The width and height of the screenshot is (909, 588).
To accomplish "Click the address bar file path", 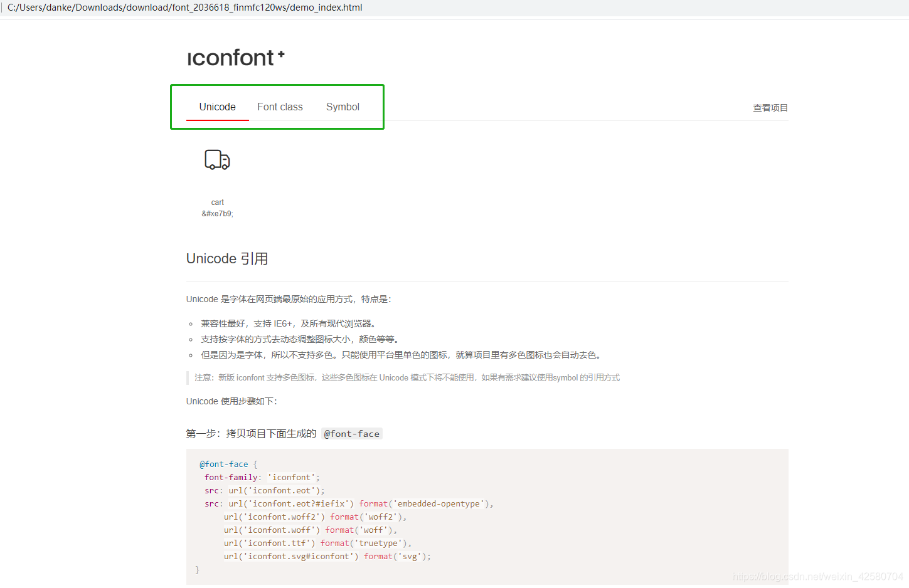I will click(185, 8).
